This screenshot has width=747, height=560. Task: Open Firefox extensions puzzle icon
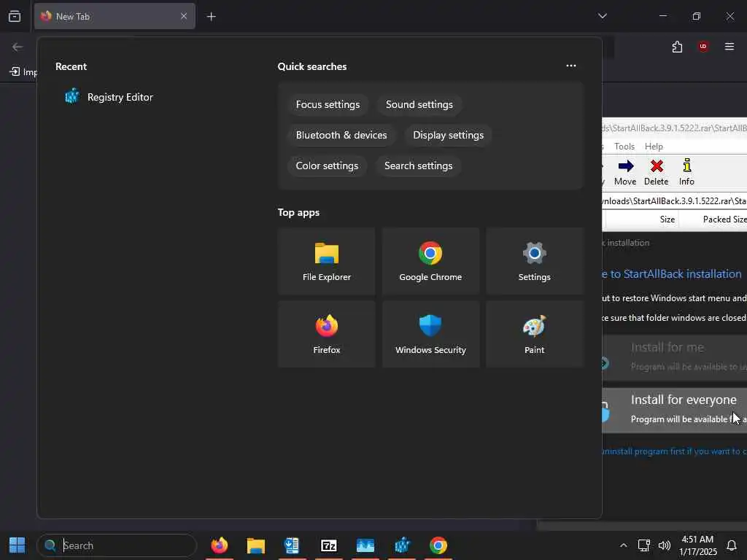tap(677, 47)
